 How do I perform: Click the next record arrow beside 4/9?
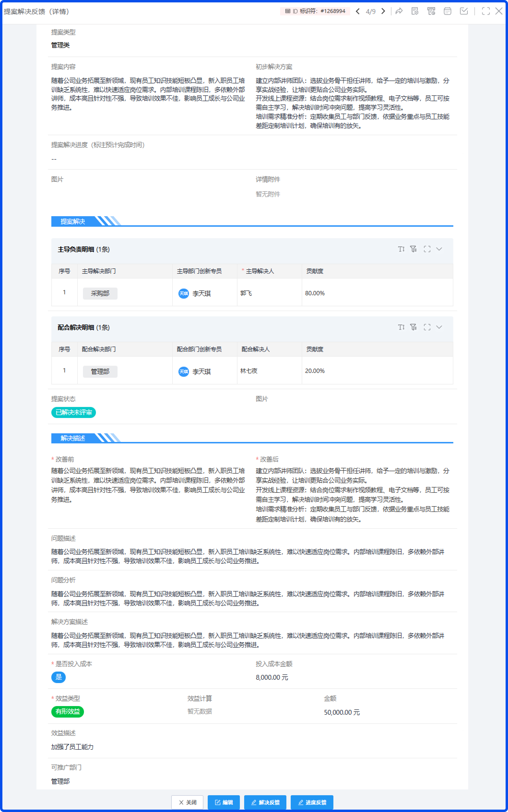pos(383,11)
